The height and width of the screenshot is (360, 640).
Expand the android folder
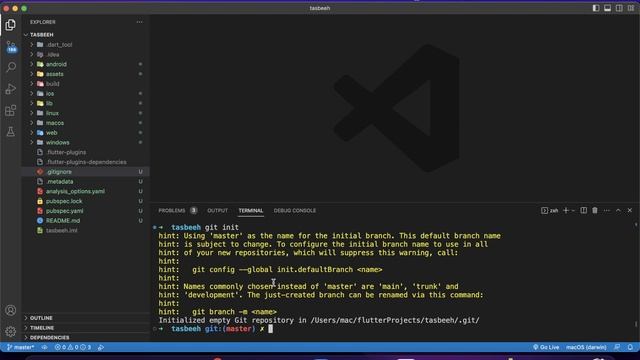(x=86, y=64)
